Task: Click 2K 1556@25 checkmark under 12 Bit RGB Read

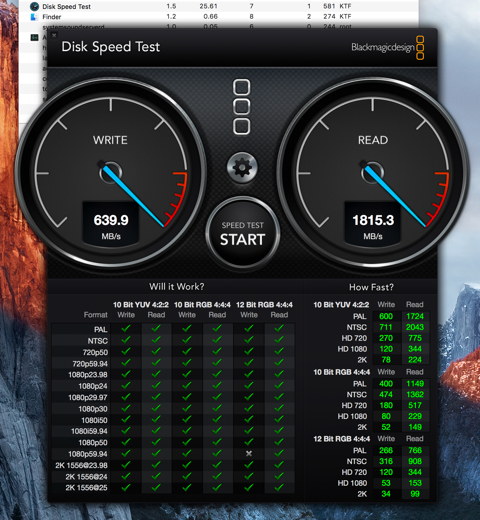Action: point(279,487)
